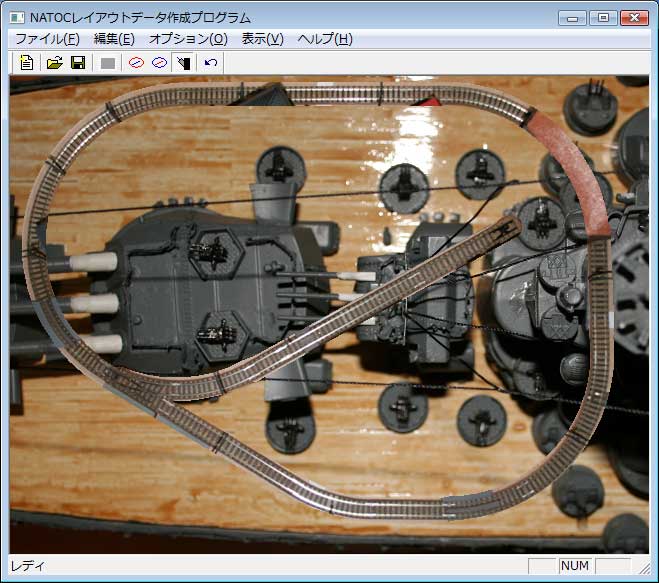
Task: Open the ヘルプ(H) menu
Action: point(325,39)
